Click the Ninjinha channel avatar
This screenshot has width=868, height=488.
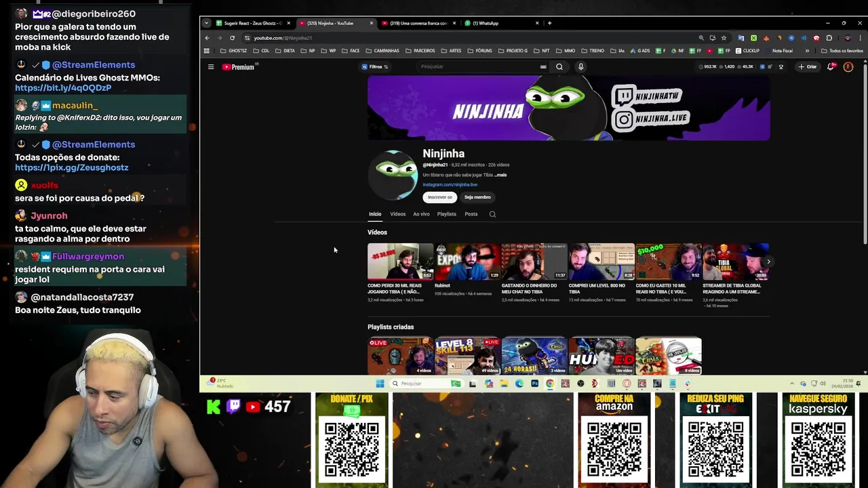point(393,175)
